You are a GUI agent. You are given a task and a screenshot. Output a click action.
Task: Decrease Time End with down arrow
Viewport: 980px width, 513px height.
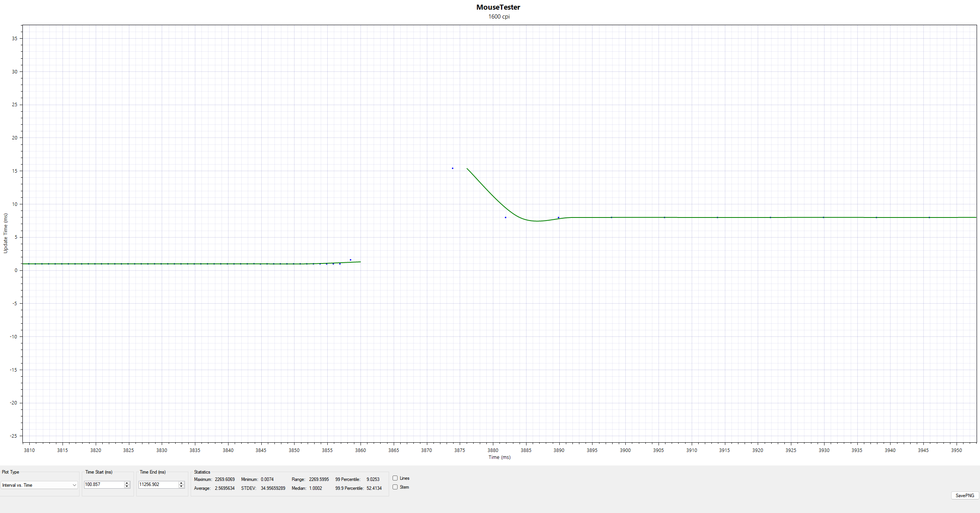pos(181,486)
